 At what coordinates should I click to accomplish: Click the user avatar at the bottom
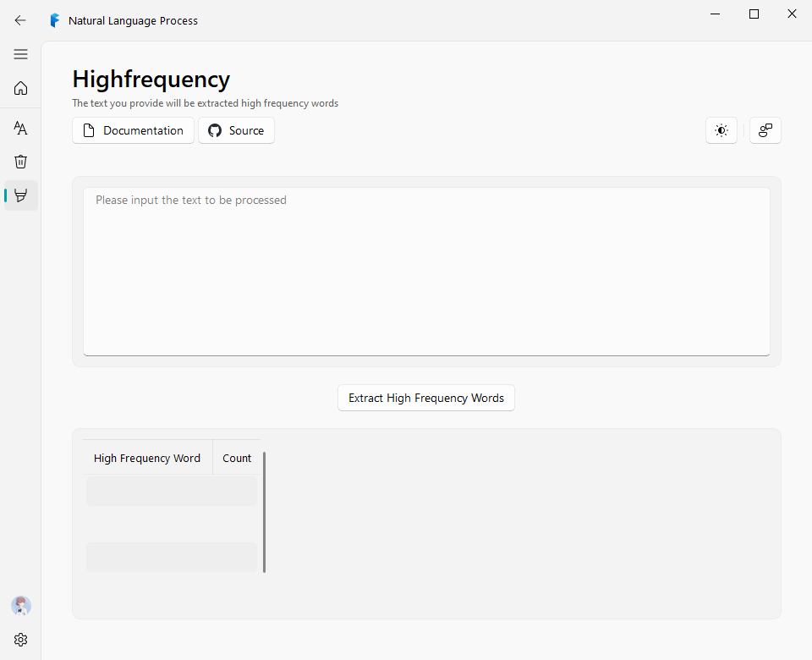(x=20, y=606)
